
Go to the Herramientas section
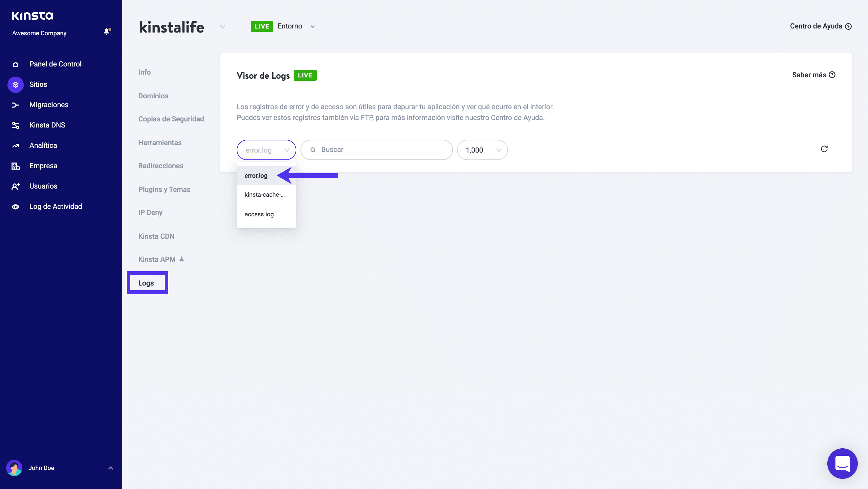click(x=160, y=143)
